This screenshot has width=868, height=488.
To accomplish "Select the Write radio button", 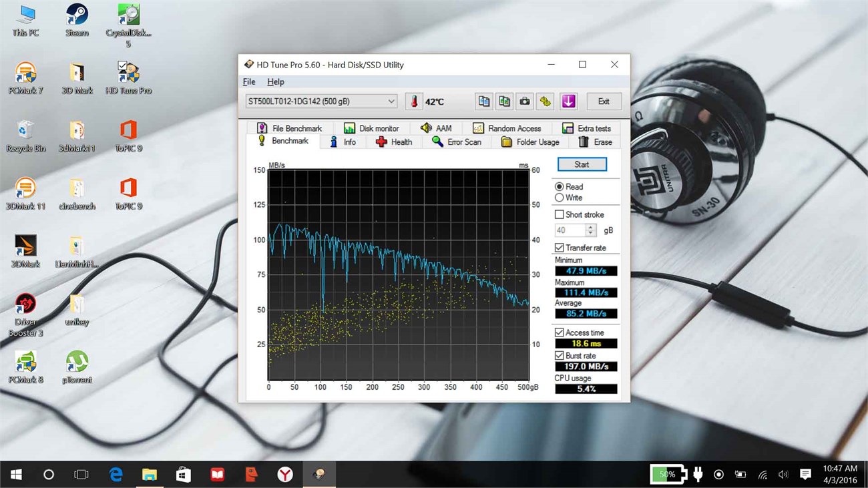I will click(x=560, y=198).
